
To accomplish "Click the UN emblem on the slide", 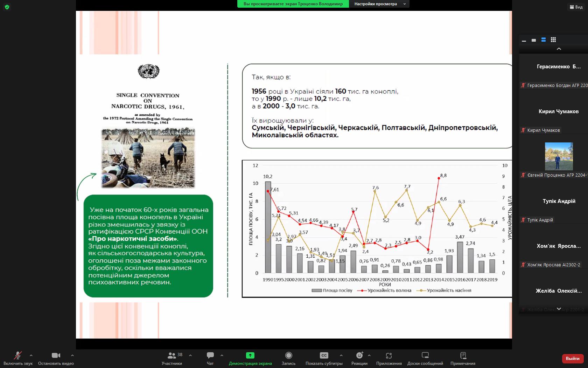I will coord(149,71).
